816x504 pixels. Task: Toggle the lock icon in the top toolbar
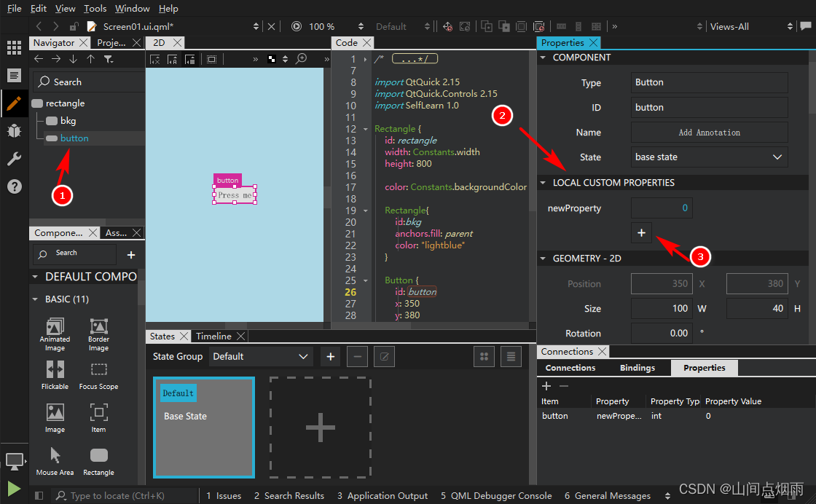click(x=74, y=25)
